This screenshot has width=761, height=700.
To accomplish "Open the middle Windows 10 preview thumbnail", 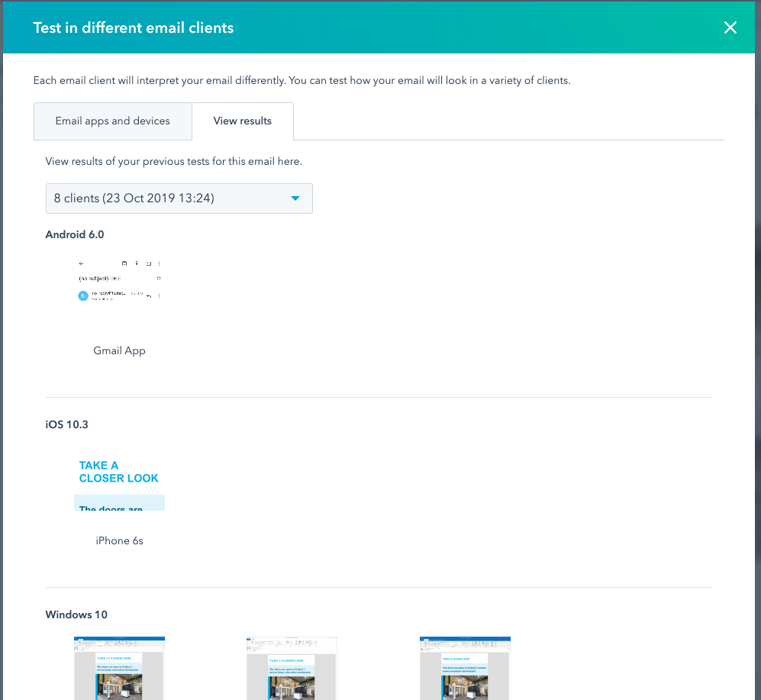I will point(292,668).
